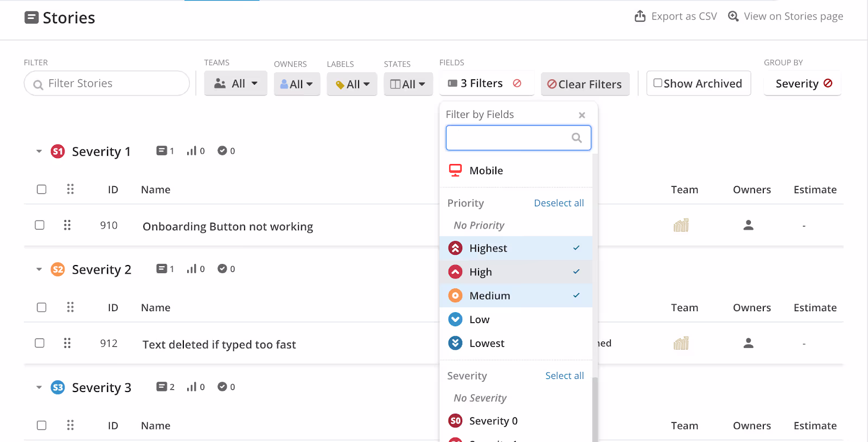Image resolution: width=868 pixels, height=442 pixels.
Task: Close the Filter by Fields popup
Action: coord(582,115)
